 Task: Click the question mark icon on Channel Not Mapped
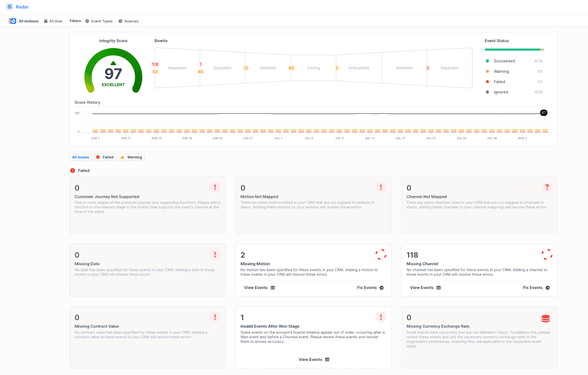tap(547, 187)
